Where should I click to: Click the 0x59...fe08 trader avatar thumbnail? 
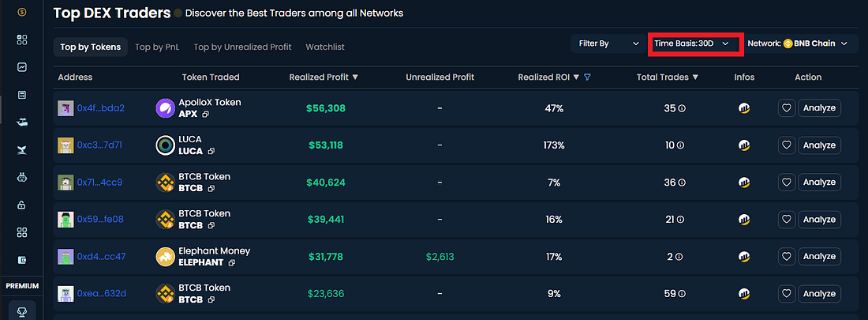tap(65, 219)
